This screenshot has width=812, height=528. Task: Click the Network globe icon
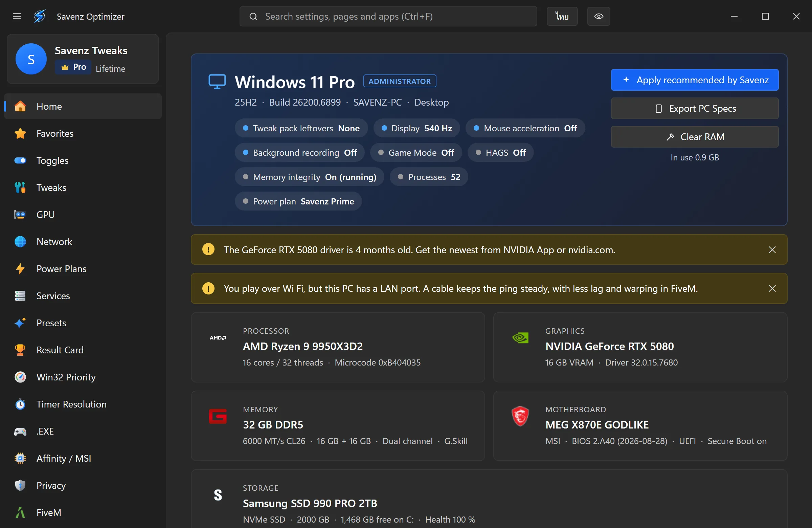click(20, 242)
